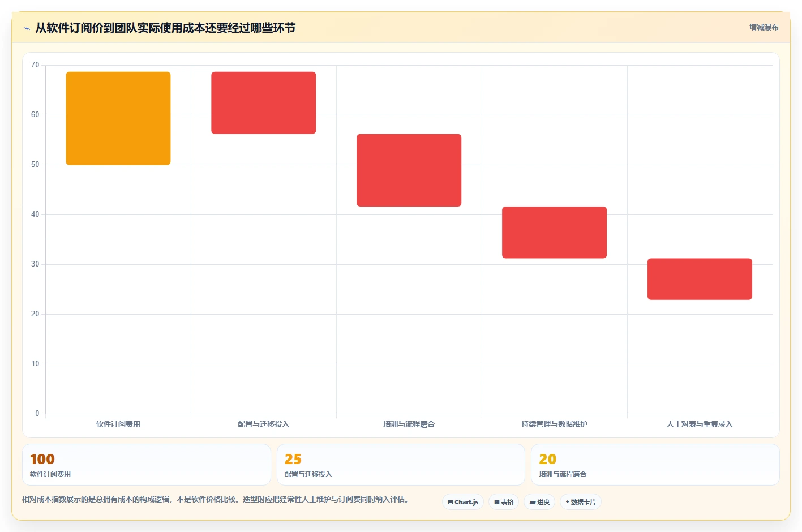Screen dimensions: 802x532
Task: Click the y-axis value 30
Action: point(35,264)
